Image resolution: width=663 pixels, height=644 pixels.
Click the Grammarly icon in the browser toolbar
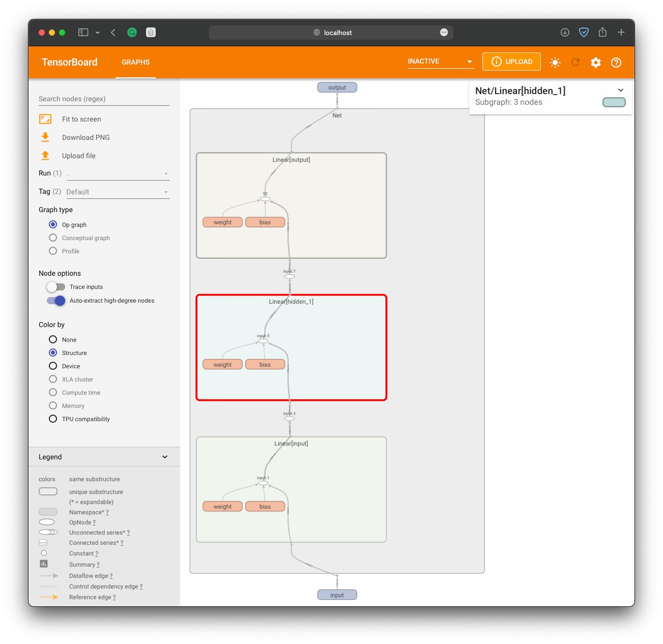(132, 32)
